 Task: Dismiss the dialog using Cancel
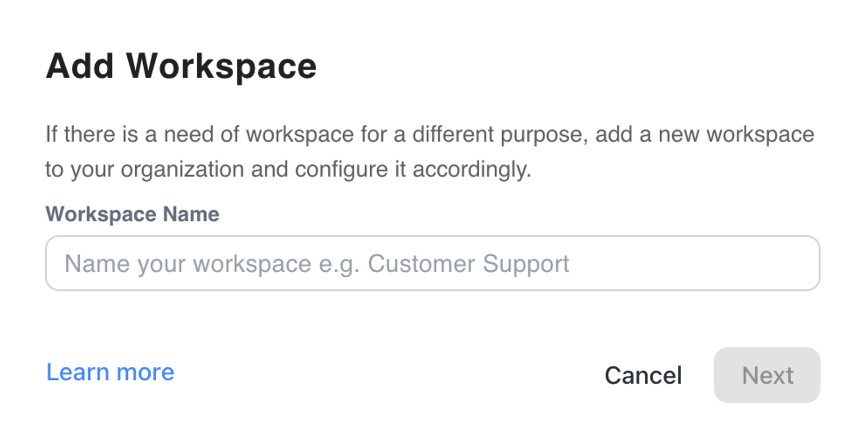pyautogui.click(x=643, y=375)
